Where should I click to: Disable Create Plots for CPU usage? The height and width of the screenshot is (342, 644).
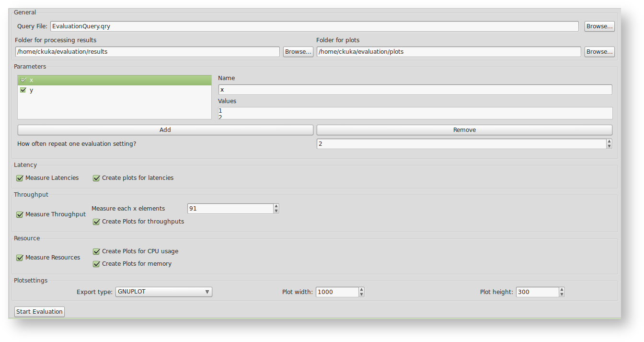(x=97, y=251)
